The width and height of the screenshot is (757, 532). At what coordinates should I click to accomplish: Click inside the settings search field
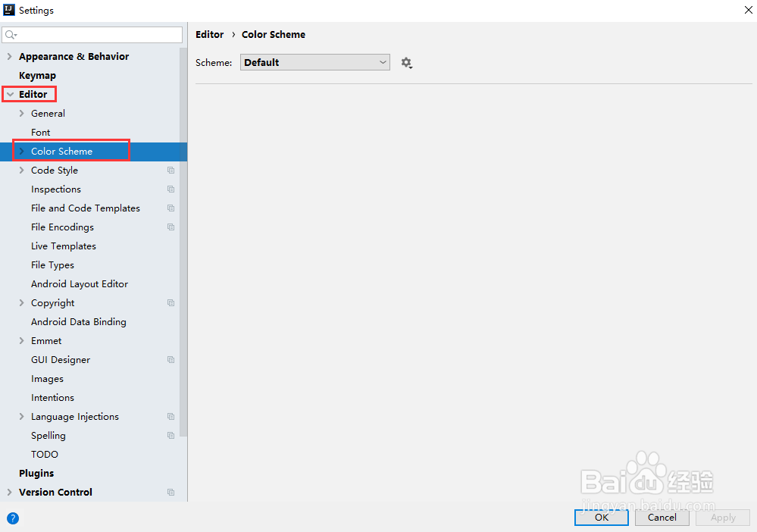pos(91,35)
